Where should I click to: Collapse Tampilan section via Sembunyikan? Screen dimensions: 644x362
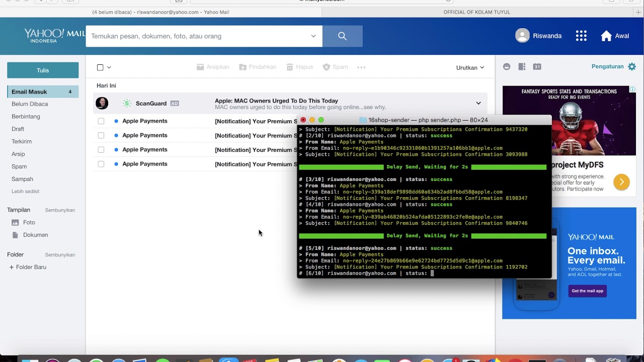pyautogui.click(x=60, y=210)
